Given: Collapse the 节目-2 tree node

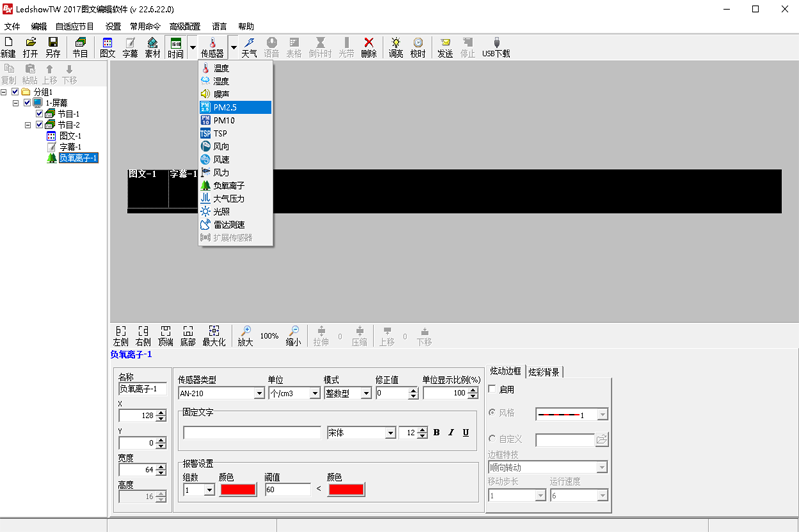Looking at the screenshot, I should click(28, 125).
